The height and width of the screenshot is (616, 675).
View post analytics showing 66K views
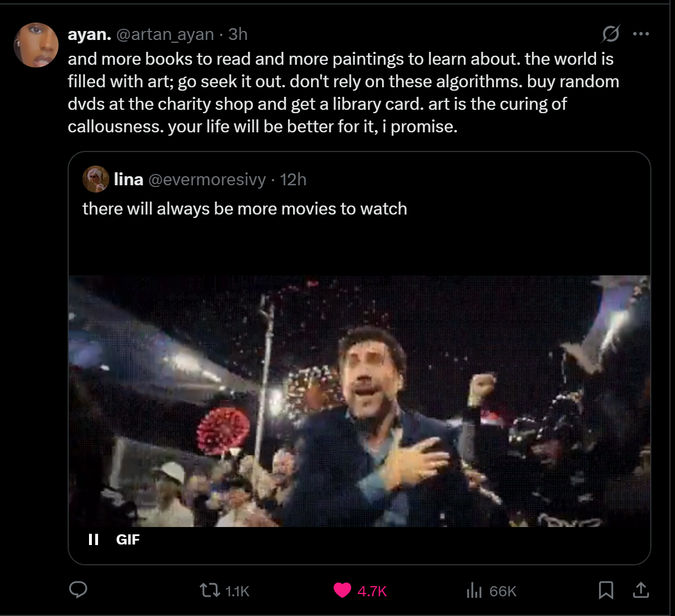(x=491, y=591)
